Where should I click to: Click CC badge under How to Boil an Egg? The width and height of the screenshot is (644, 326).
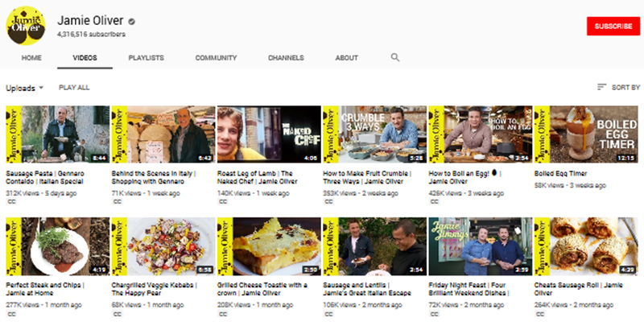point(435,201)
